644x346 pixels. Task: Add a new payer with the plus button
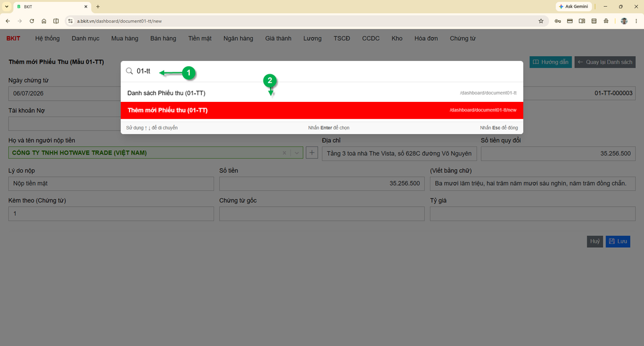[x=312, y=153]
